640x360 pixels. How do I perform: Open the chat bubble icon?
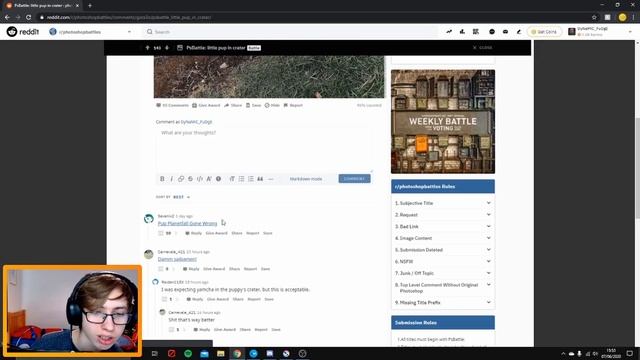point(492,31)
